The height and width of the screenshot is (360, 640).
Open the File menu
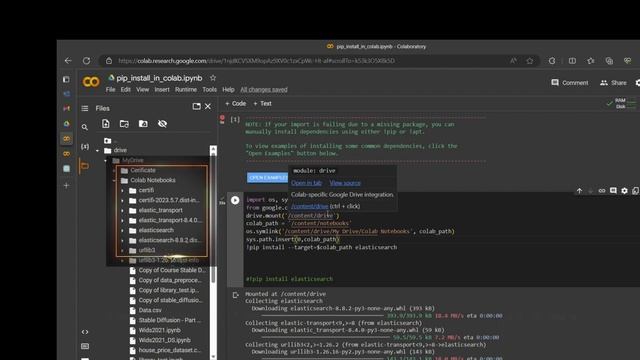pos(110,89)
